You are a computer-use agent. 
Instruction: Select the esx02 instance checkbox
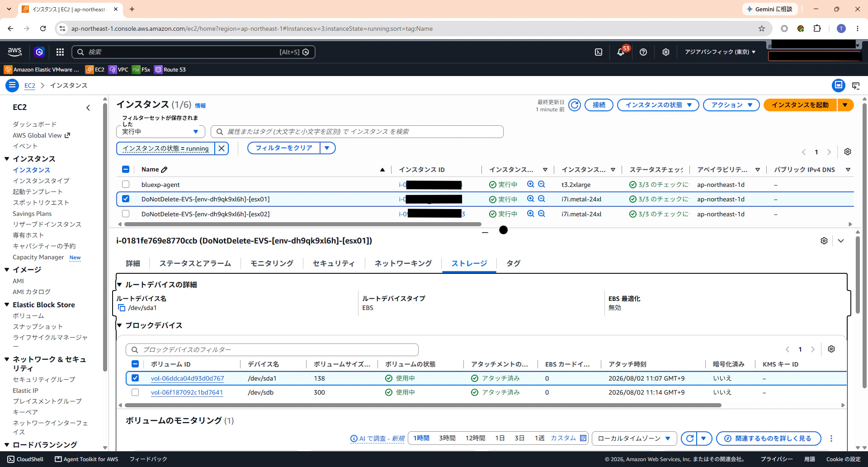coord(126,214)
